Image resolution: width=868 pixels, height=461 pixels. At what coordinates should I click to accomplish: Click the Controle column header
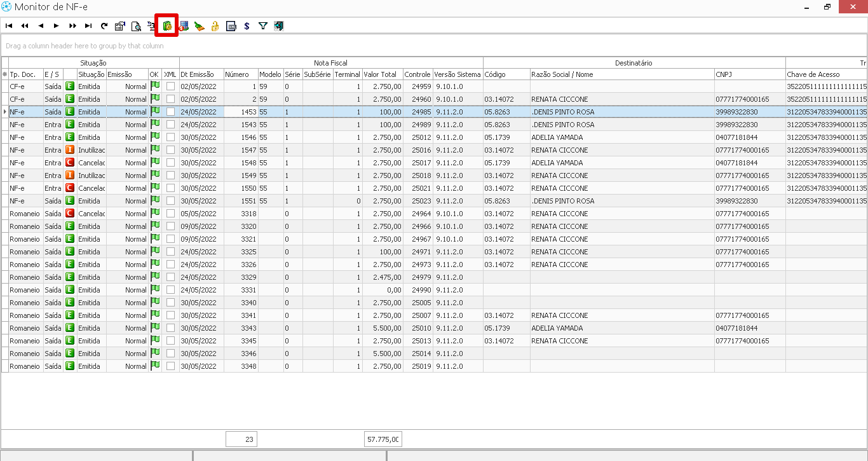coord(418,74)
